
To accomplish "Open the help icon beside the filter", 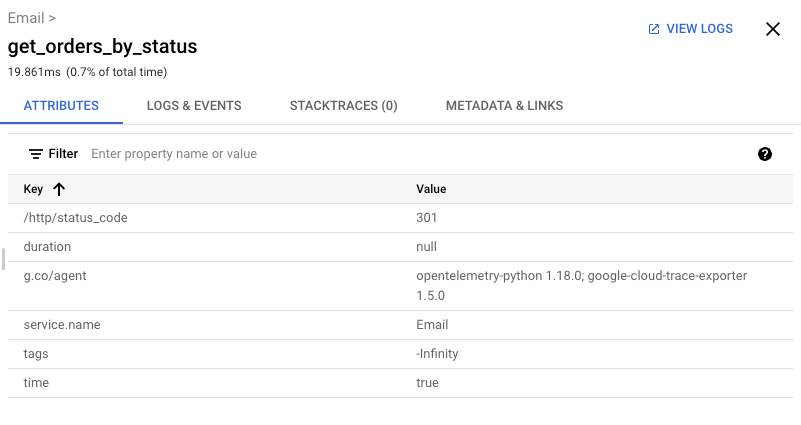I will pos(765,154).
